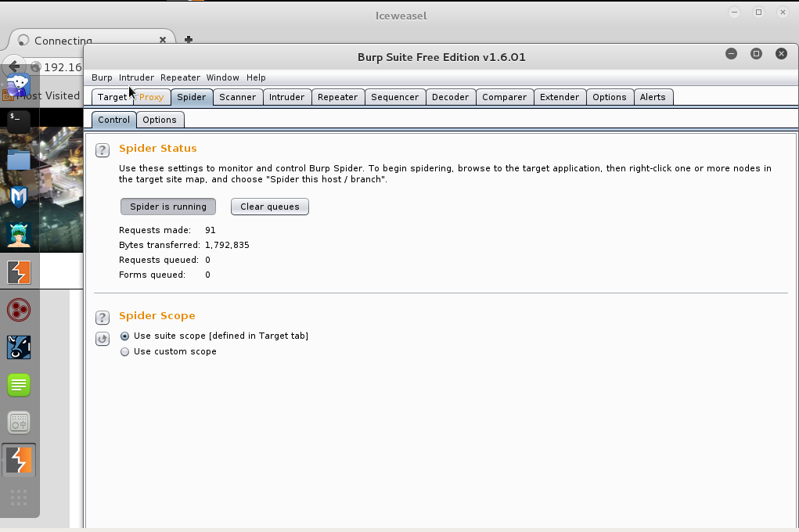Viewport: 799px width, 532px height.
Task: Click the green notes dock icon
Action: (x=19, y=385)
